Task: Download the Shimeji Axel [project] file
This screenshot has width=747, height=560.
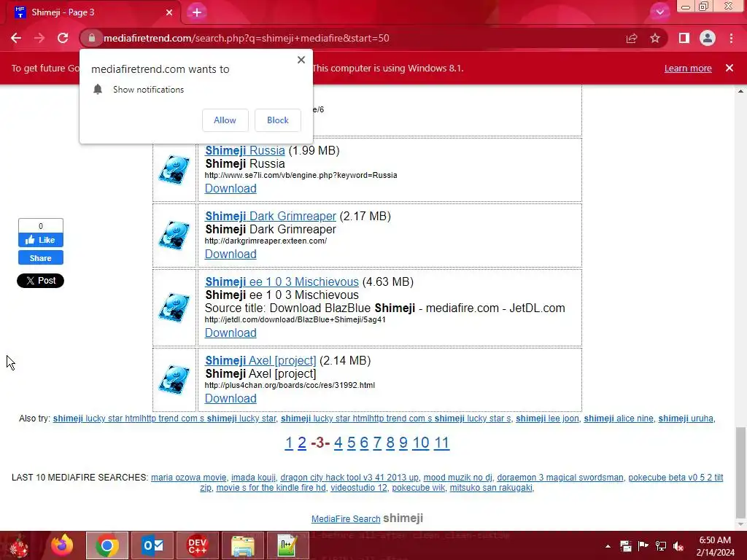Action: coord(231,399)
